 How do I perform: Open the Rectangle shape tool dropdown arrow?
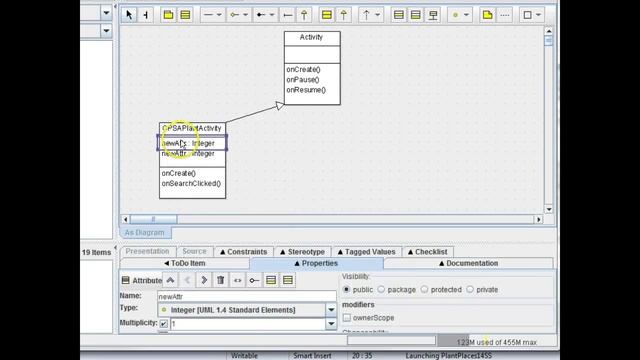coord(538,15)
